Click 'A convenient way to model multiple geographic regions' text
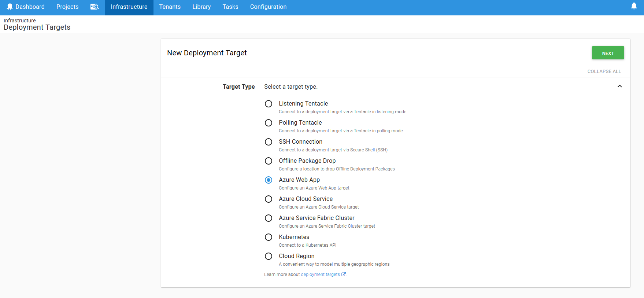The image size is (644, 298). pyautogui.click(x=334, y=264)
